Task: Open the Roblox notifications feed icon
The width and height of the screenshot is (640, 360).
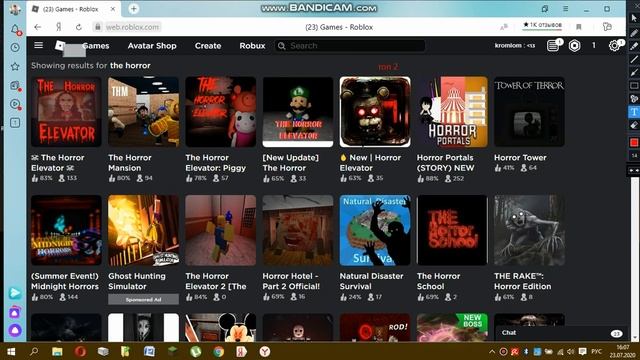Action: pos(553,46)
